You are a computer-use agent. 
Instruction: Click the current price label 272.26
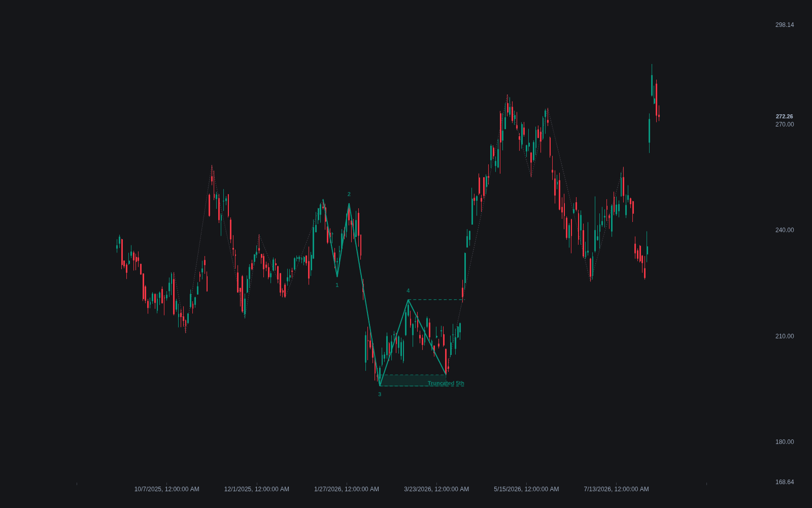point(784,116)
